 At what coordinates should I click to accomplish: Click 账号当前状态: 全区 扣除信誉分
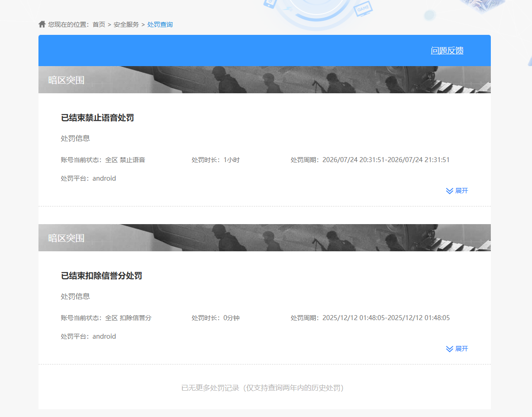(x=106, y=318)
